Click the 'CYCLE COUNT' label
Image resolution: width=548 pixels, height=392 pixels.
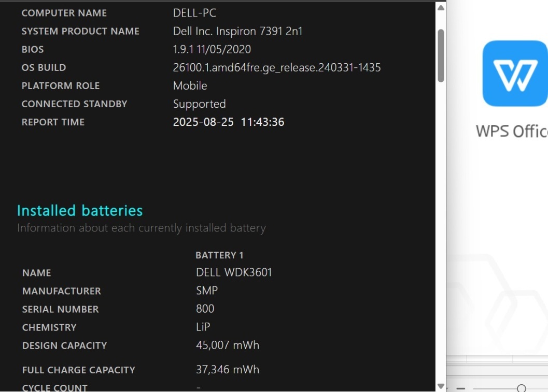55,387
